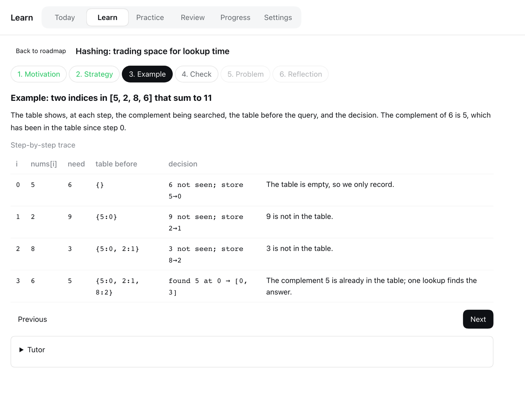The height and width of the screenshot is (420, 525).
Task: Open the Today tab
Action: (65, 18)
